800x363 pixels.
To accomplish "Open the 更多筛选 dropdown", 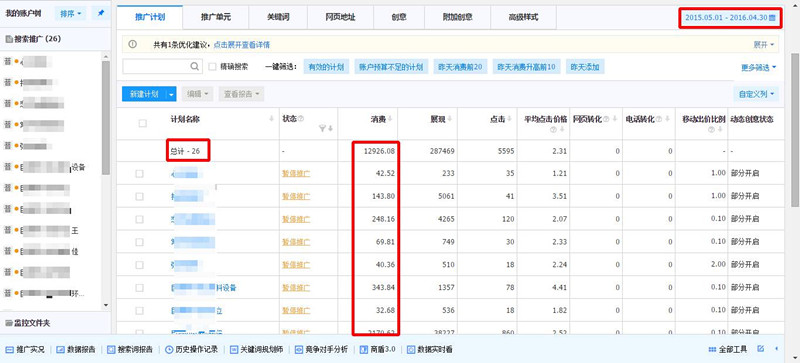I will click(759, 67).
